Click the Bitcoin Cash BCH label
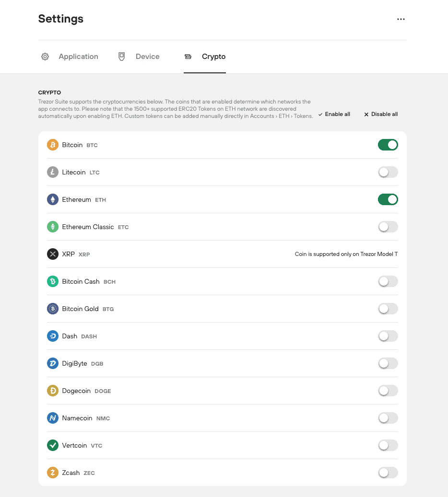Viewport: 448px width, 497px height. (89, 281)
